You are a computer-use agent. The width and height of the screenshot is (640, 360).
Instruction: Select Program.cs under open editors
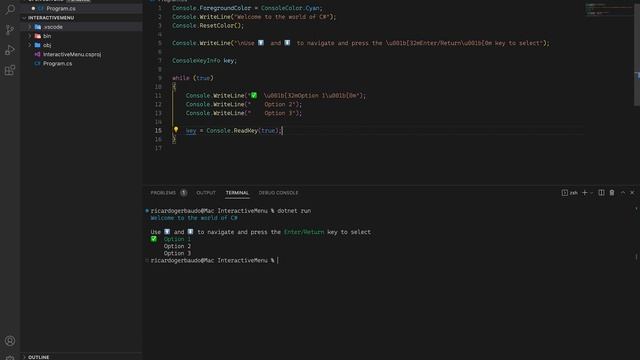(81, 9)
